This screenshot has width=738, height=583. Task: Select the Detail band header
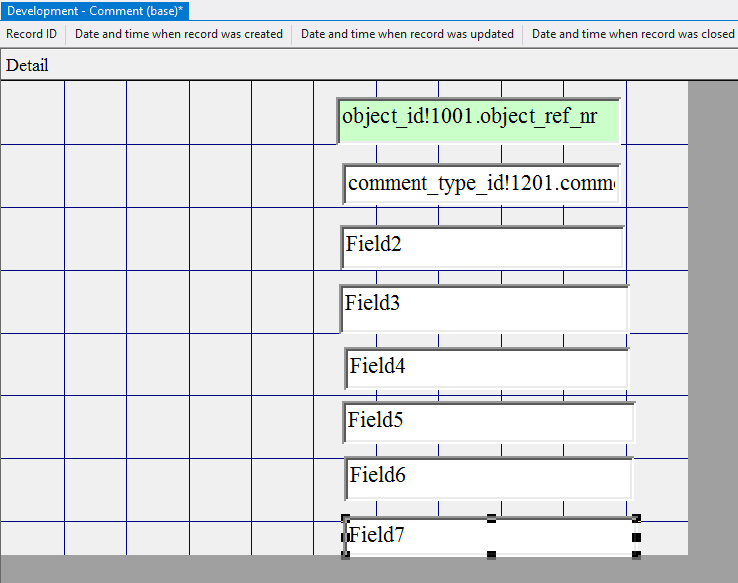(x=27, y=66)
